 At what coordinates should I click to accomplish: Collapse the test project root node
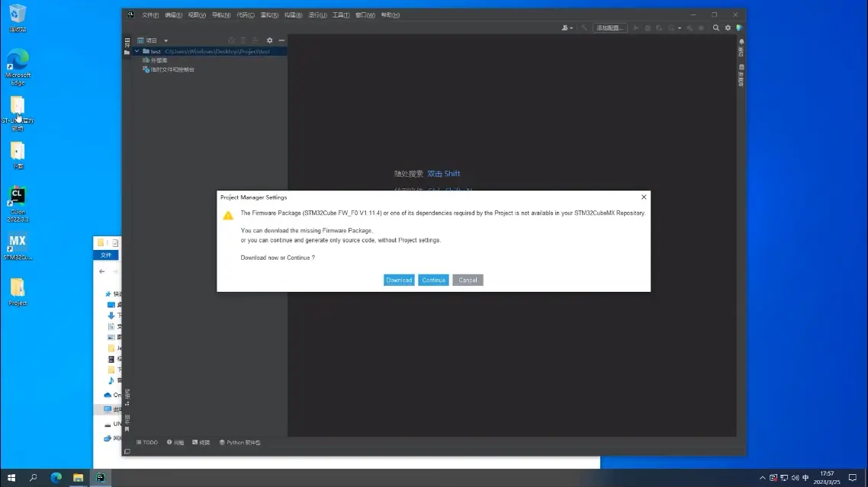137,51
